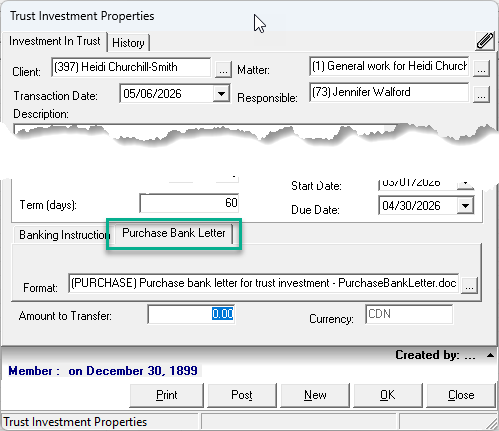Screen dimensions: 499x431
Task: Click the Term (days) field showing 60
Action: tap(189, 203)
